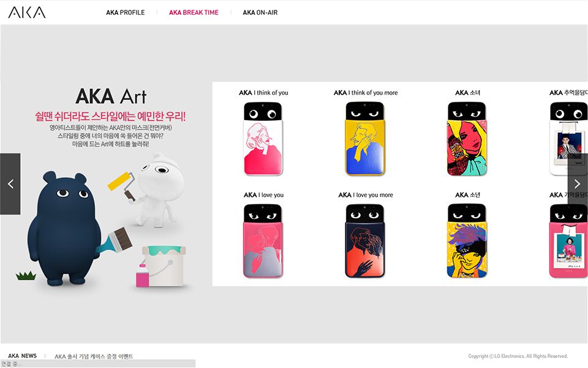This screenshot has width=588, height=368.
Task: Click the white character holding roller
Action: (157, 190)
